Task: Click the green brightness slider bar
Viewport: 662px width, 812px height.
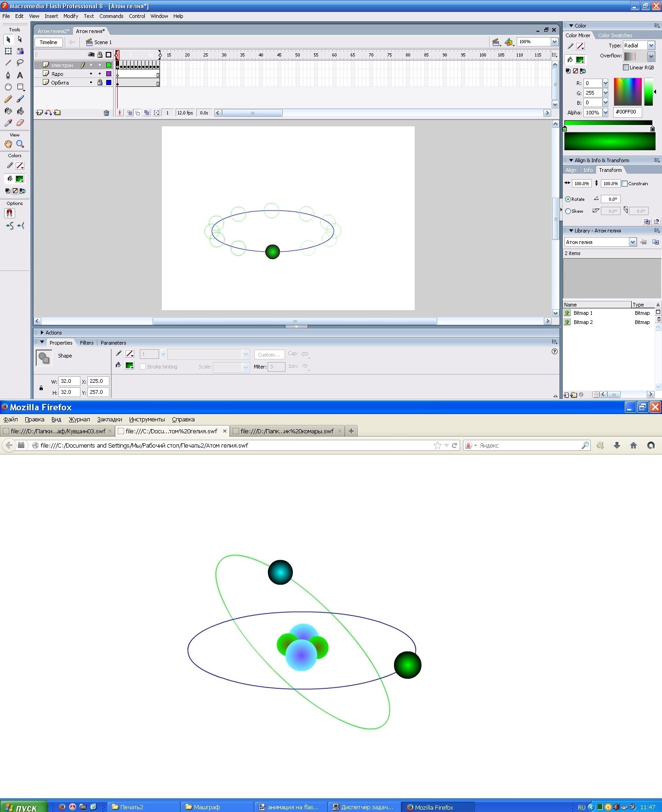Action: (649, 92)
